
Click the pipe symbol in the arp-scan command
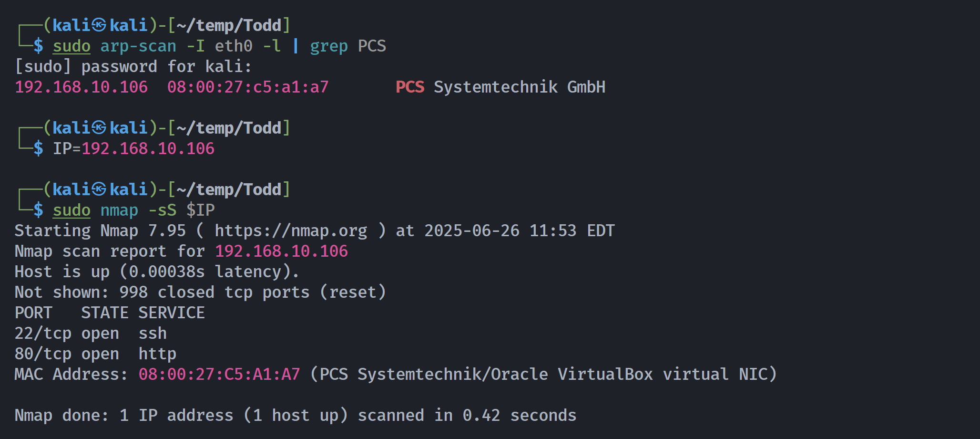click(296, 46)
